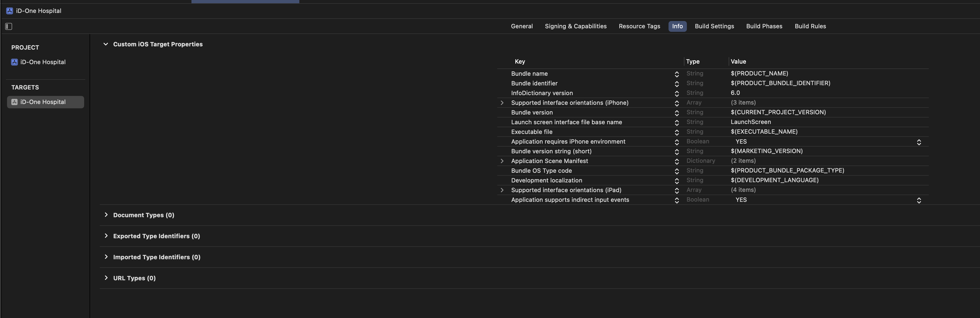980x318 pixels.
Task: Open the Resource Tags tab
Action: tap(639, 26)
